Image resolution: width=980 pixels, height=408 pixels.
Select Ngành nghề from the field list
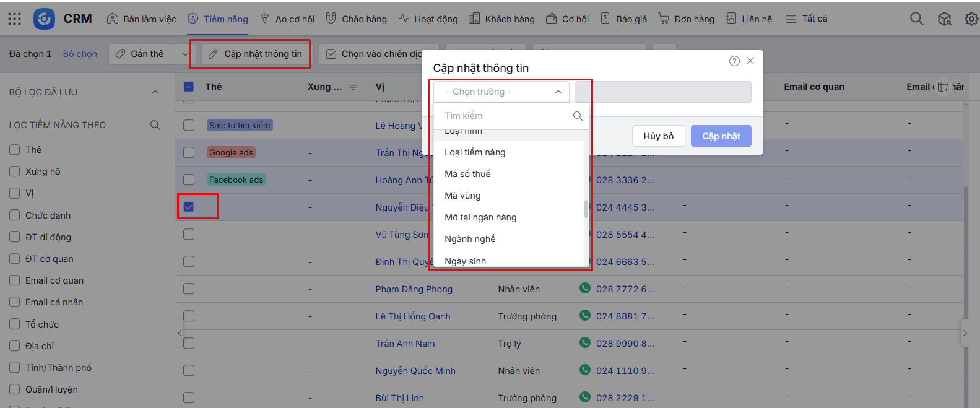470,239
